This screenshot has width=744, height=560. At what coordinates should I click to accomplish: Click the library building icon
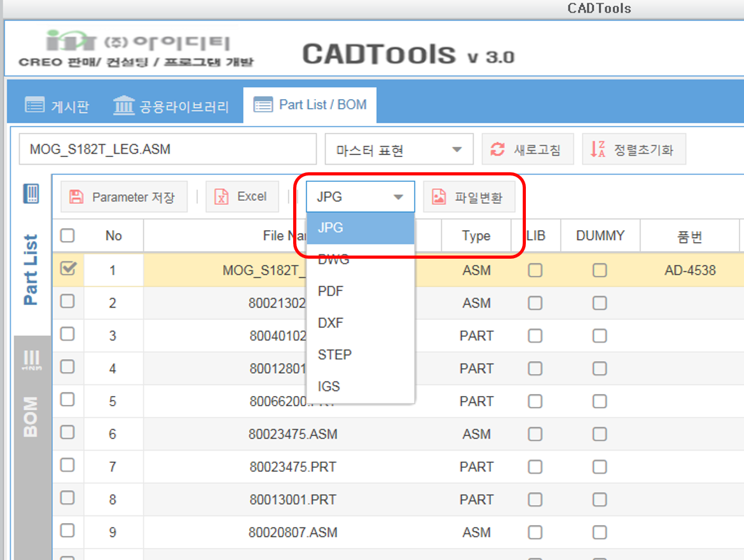click(124, 105)
